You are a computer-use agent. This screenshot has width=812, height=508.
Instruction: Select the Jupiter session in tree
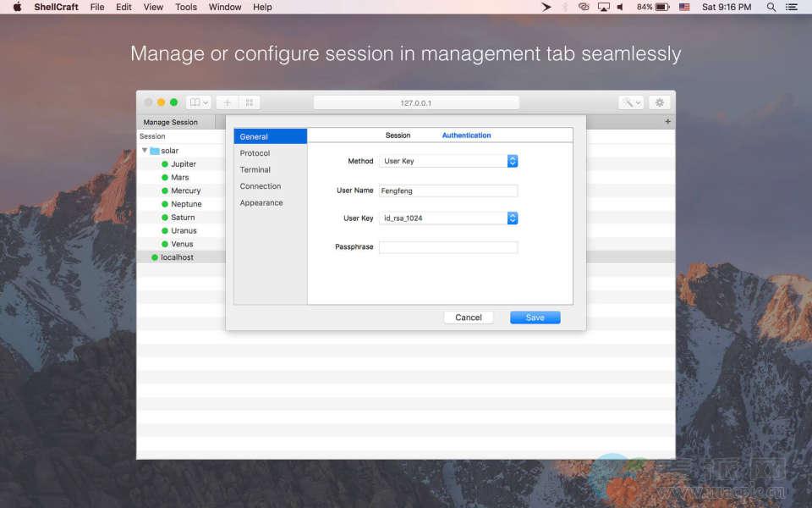point(183,164)
